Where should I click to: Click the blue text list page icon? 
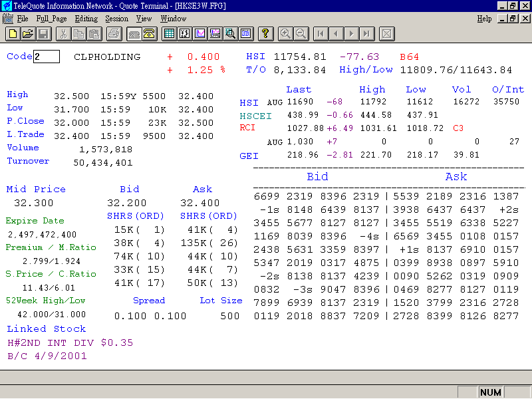click(245, 34)
